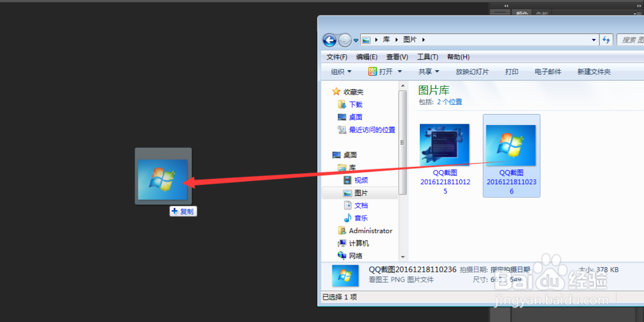Click the 网络 icon in the tree
644x322 pixels.
pos(342,256)
